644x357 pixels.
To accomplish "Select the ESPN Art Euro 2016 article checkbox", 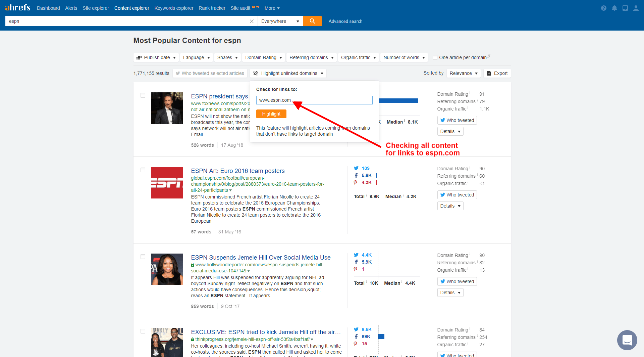I will click(143, 170).
